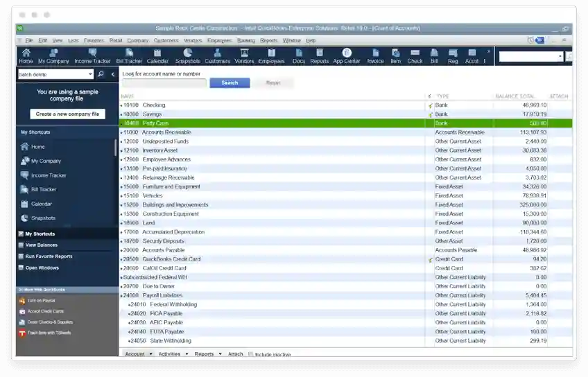This screenshot has width=588, height=377.
Task: Open the Bill toolbar icon
Action: (x=434, y=56)
